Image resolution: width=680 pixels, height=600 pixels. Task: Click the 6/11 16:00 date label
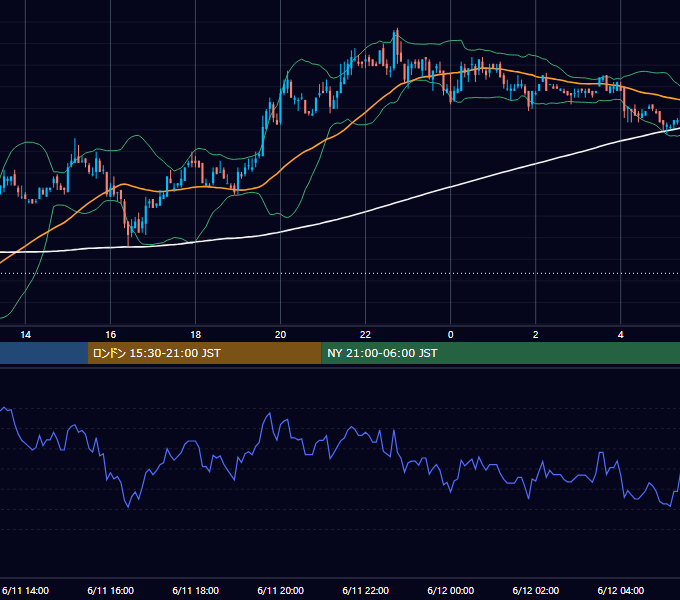111,590
